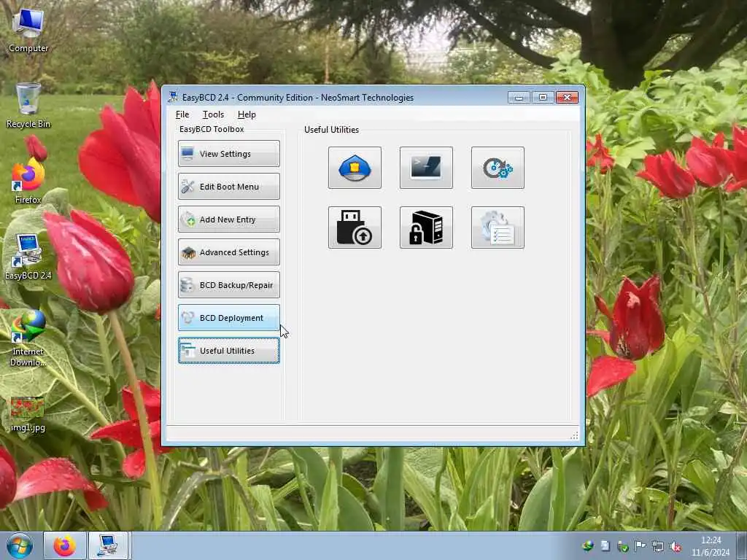
Task: Open the Windows Start menu
Action: click(x=20, y=545)
